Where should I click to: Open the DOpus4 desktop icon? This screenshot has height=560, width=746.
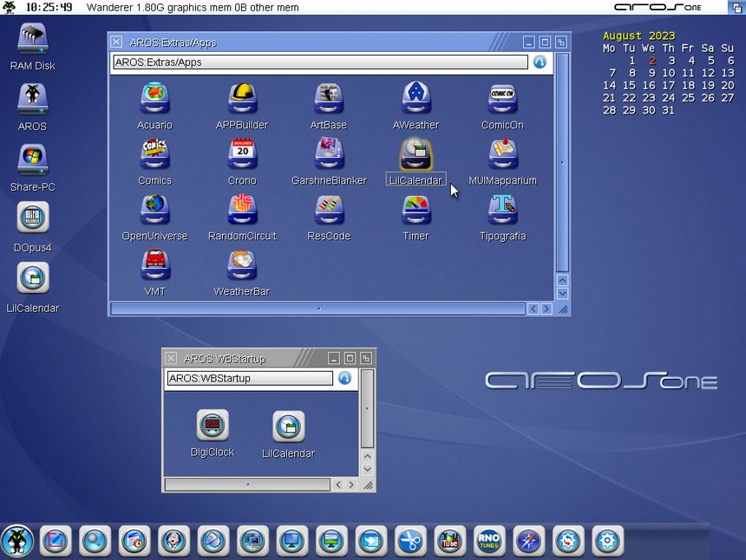point(33,218)
